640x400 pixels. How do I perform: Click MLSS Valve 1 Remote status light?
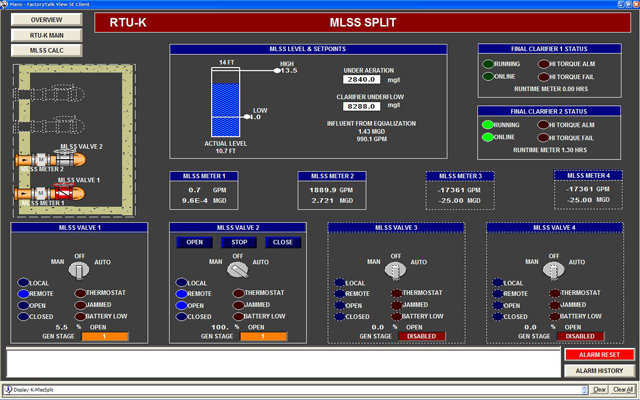coord(23,294)
